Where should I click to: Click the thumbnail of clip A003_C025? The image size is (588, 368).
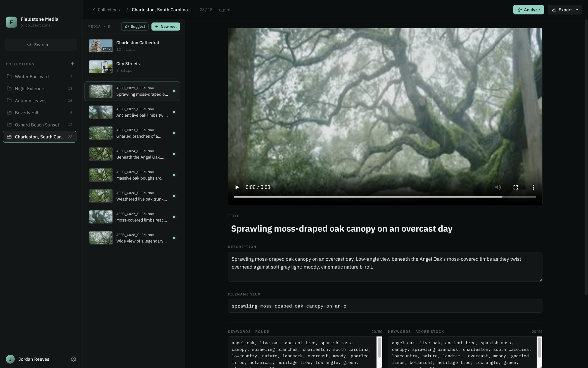click(101, 175)
